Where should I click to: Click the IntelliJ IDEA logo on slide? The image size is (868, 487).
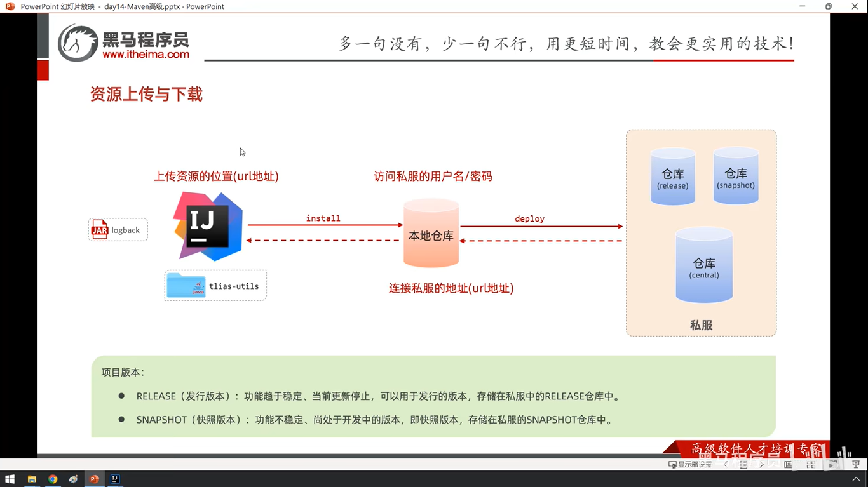click(207, 226)
